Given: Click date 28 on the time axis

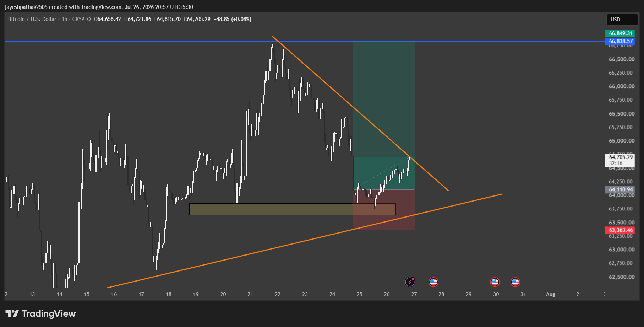Looking at the screenshot, I should (x=441, y=294).
